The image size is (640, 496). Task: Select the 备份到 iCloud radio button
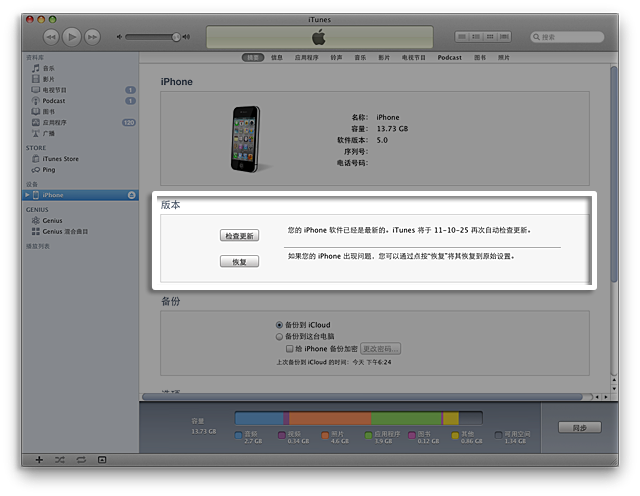pyautogui.click(x=280, y=326)
